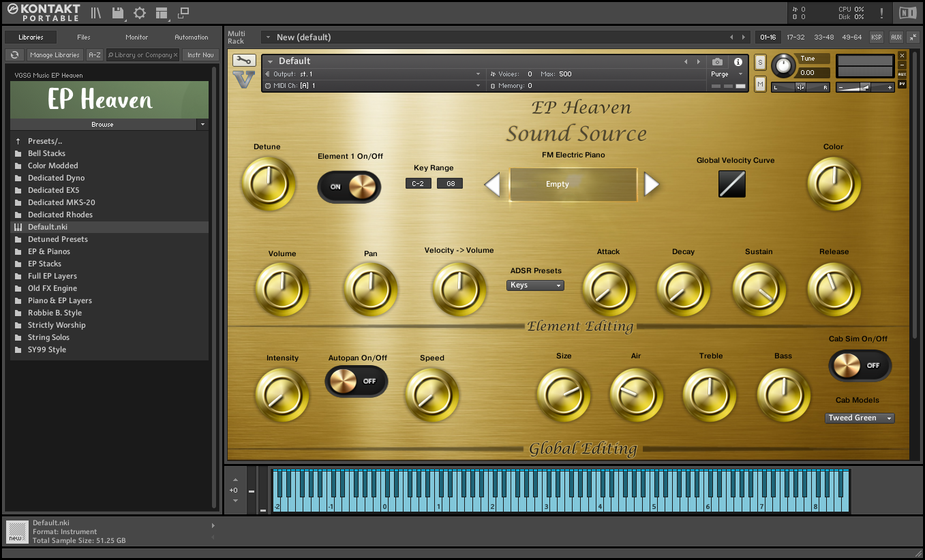Click the Tune knob
Viewport: 925px width, 560px height.
[784, 65]
